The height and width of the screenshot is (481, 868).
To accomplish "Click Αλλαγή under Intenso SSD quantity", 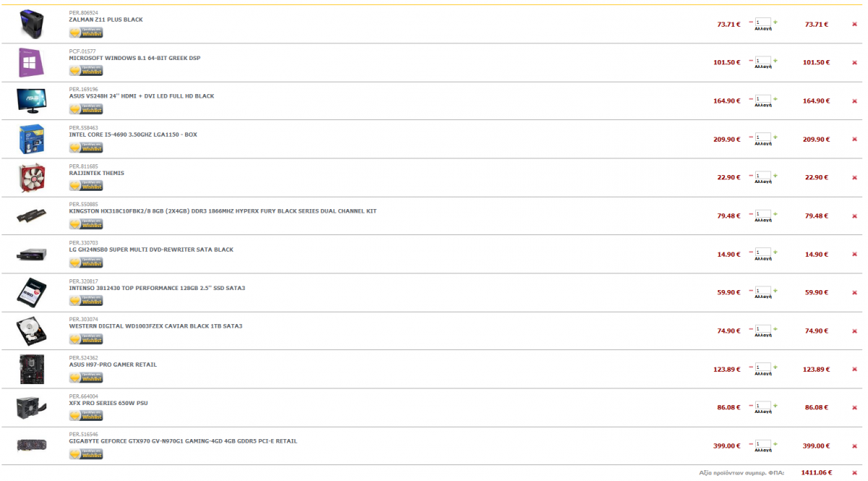I will (x=763, y=298).
